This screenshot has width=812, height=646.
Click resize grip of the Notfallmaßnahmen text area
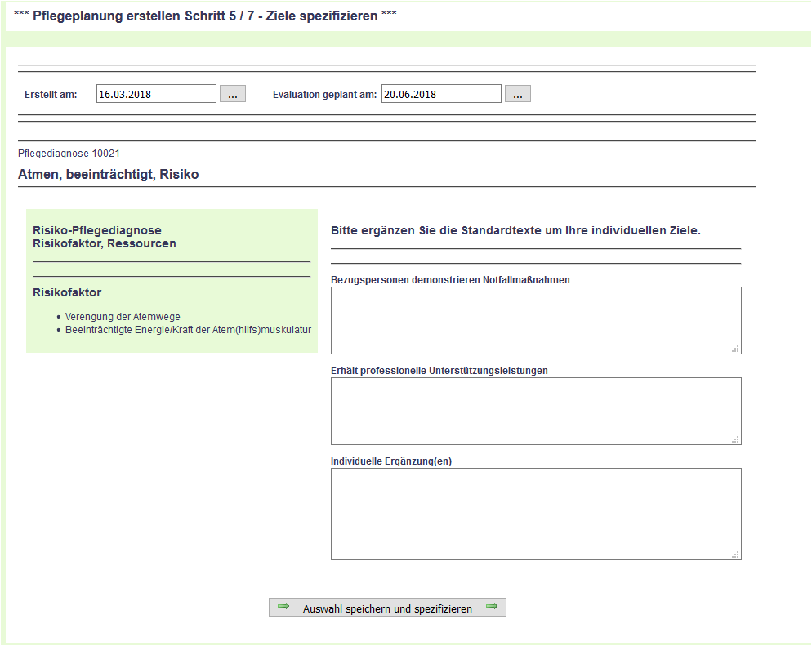tap(736, 349)
